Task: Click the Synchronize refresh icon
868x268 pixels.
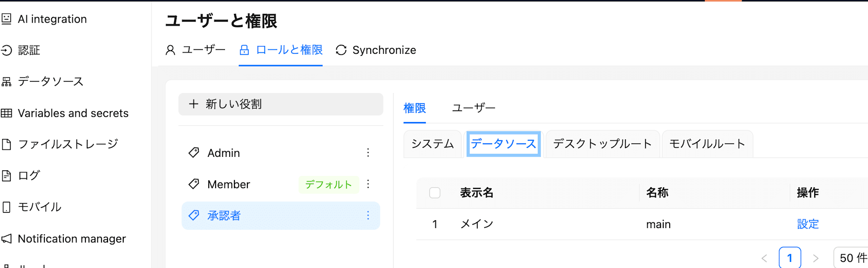Action: click(341, 50)
